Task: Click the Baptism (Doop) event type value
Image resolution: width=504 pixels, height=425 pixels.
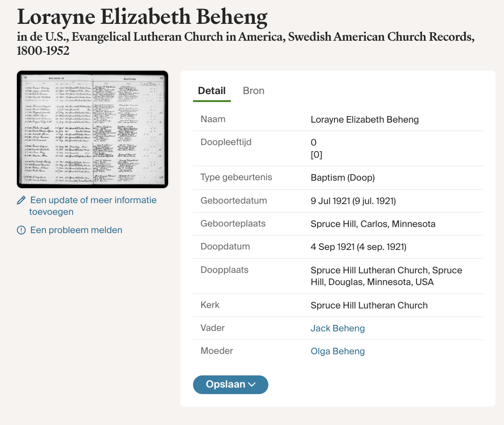Action: click(342, 178)
